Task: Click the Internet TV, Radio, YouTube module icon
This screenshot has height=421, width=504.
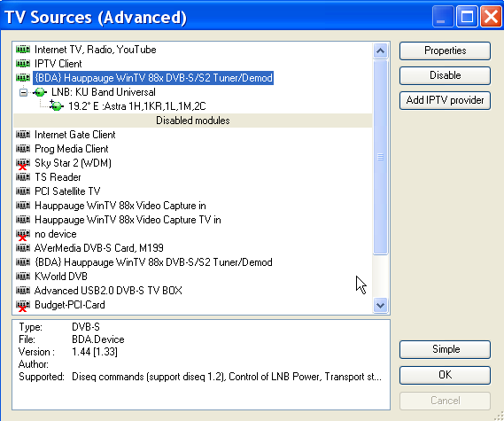Action: point(23,50)
